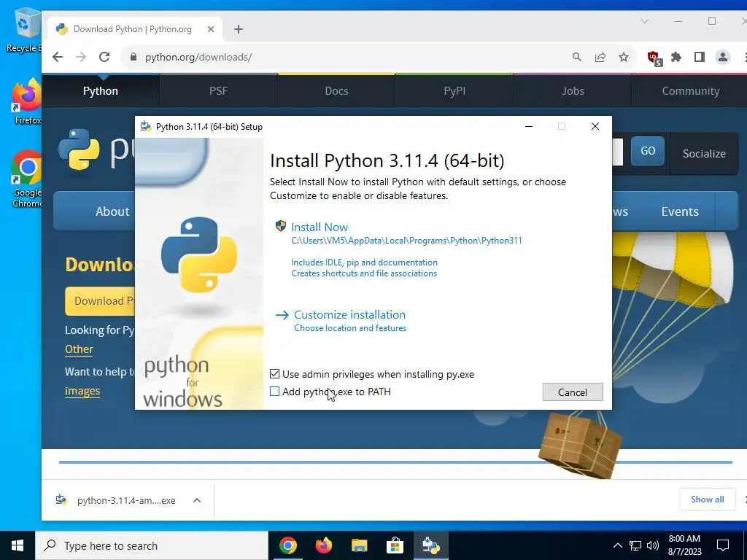Open Events navigation menu
747x560 pixels.
(x=680, y=211)
